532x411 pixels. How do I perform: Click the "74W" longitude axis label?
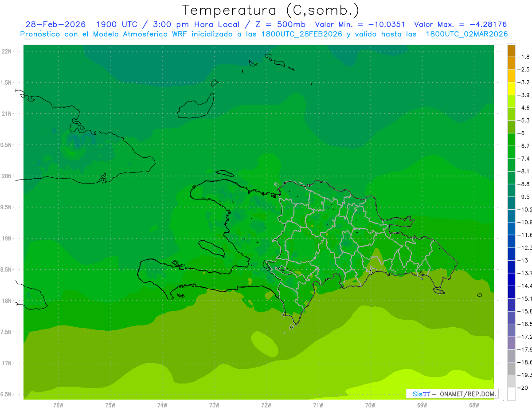pyautogui.click(x=162, y=405)
